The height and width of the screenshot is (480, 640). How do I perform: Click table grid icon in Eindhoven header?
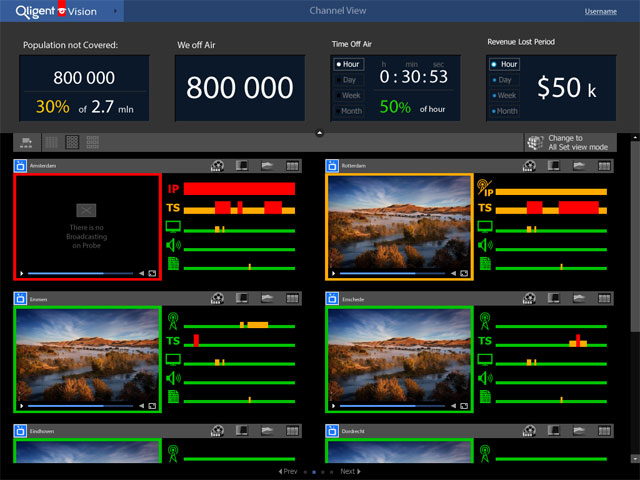[x=292, y=431]
